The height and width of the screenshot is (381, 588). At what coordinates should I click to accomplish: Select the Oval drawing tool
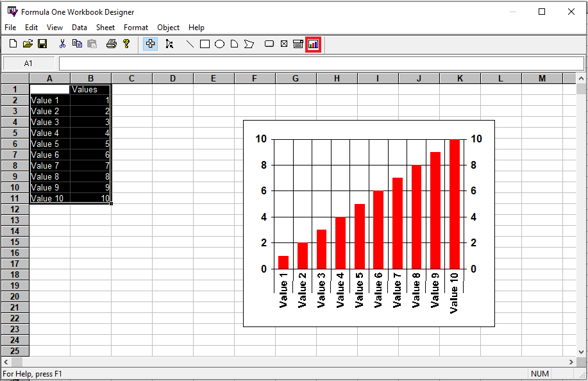219,44
